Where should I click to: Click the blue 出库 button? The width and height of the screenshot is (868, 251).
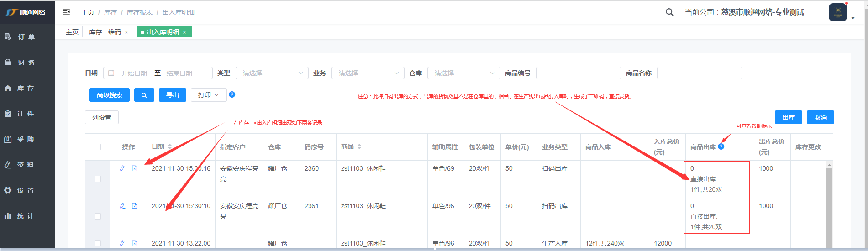point(788,117)
